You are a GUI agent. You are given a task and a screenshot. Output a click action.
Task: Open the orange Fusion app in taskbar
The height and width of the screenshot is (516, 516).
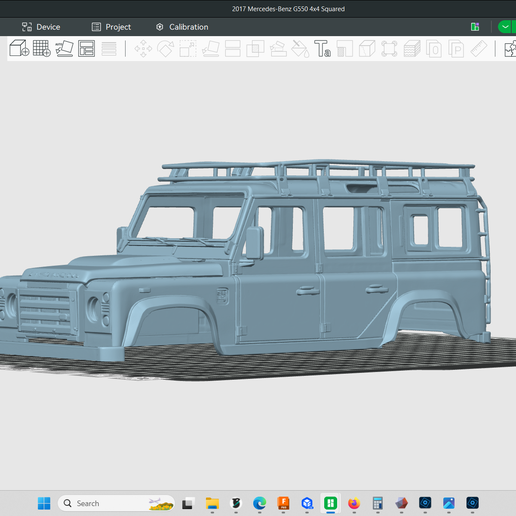click(x=283, y=503)
